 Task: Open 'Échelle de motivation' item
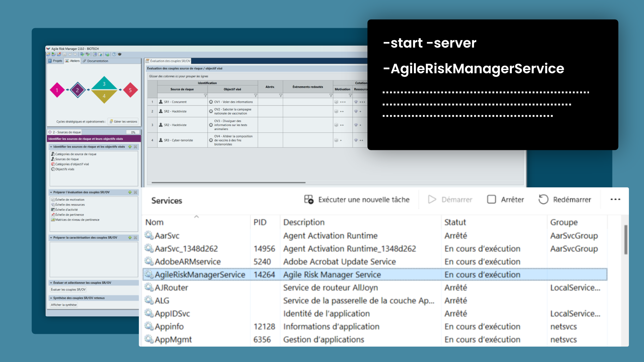click(x=68, y=200)
